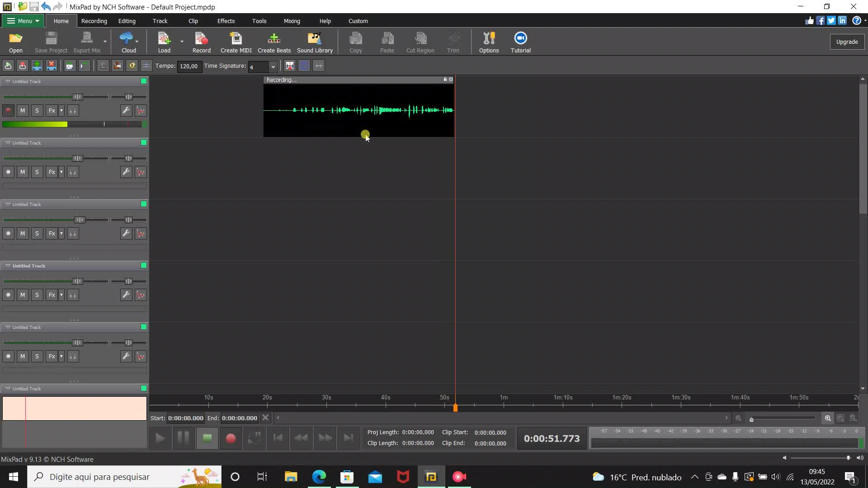Click the Record icon in the Home ribbon

point(201,42)
